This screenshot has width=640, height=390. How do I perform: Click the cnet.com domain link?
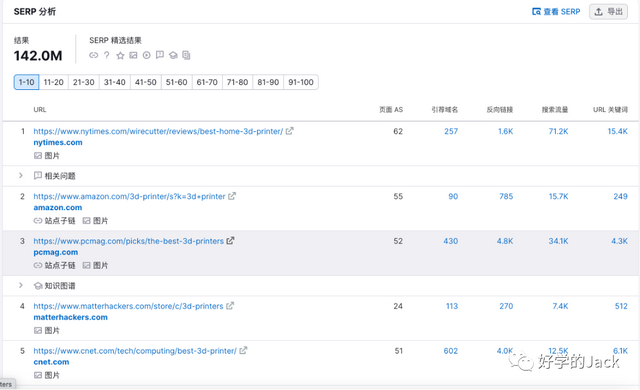click(51, 362)
